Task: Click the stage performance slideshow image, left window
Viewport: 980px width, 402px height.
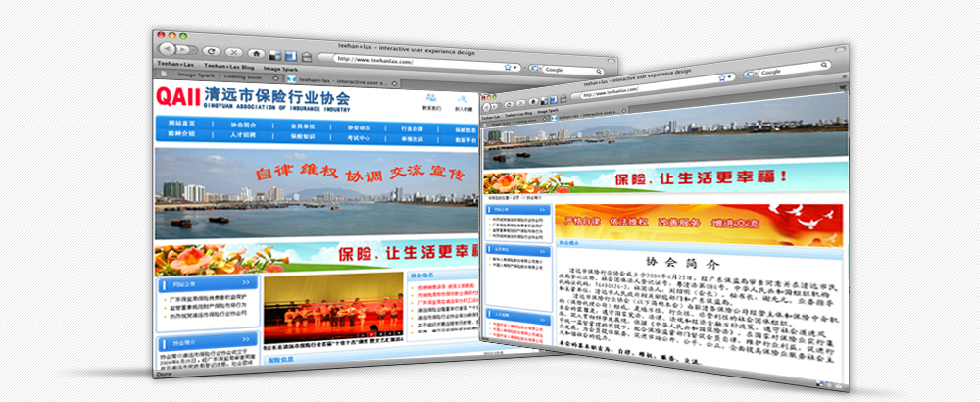Action: pos(333,308)
